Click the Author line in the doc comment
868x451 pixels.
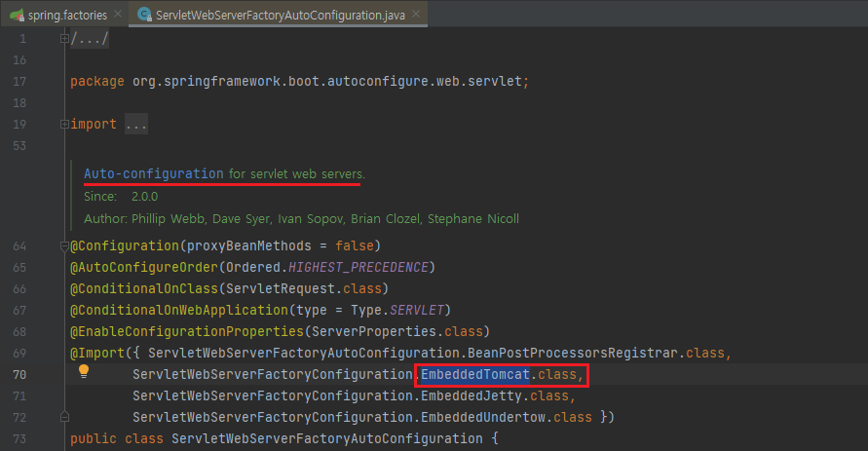point(301,218)
